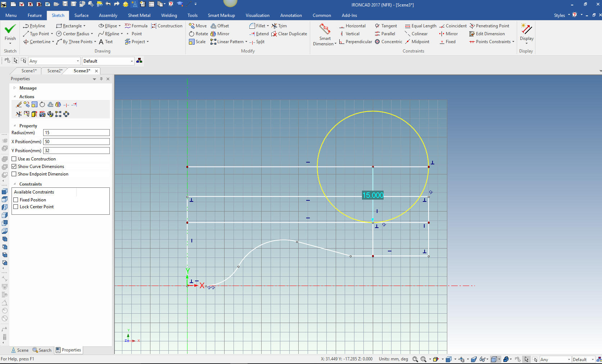Pin the Properties panel
The width and height of the screenshot is (602, 364).
click(101, 79)
